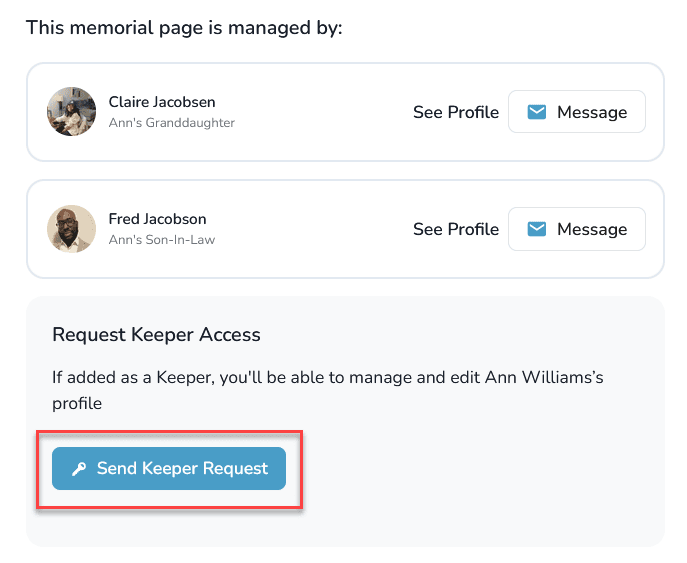Screen dimensions: 687x563
Task: Click empty space in Fred Jacobson's card
Action: coord(320,229)
